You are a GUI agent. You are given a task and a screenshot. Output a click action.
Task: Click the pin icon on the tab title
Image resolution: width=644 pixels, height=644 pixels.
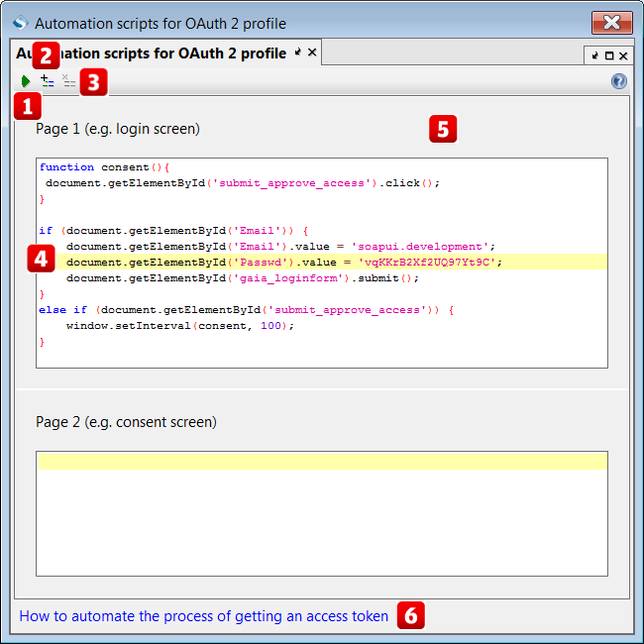[x=298, y=52]
